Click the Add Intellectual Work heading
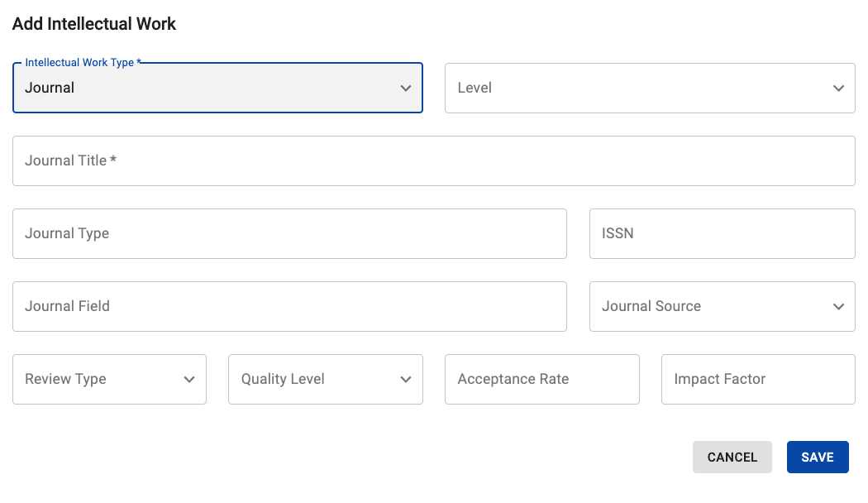 click(x=94, y=24)
